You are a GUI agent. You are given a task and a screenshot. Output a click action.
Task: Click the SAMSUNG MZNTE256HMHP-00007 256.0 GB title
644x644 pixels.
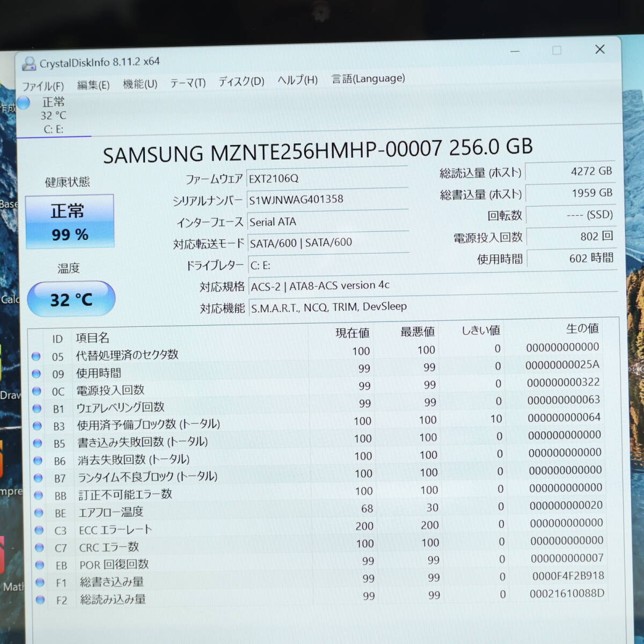coord(318,150)
